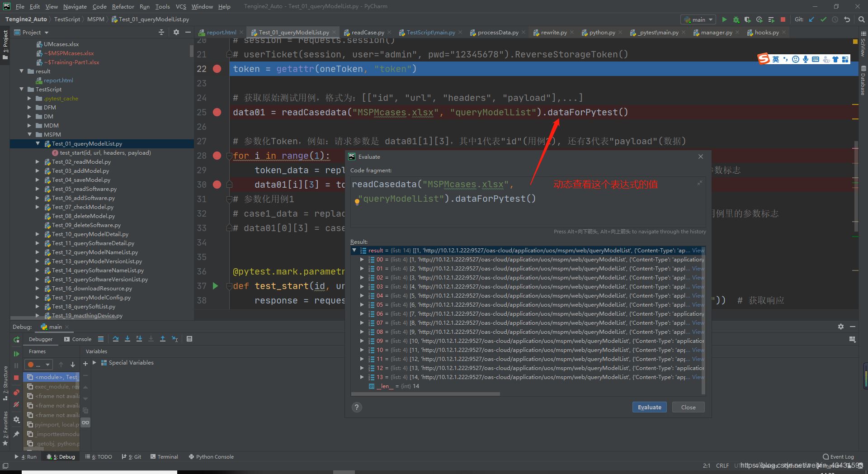Viewport: 868px width, 474px height.
Task: Click the Evaluate button
Action: coord(649,407)
